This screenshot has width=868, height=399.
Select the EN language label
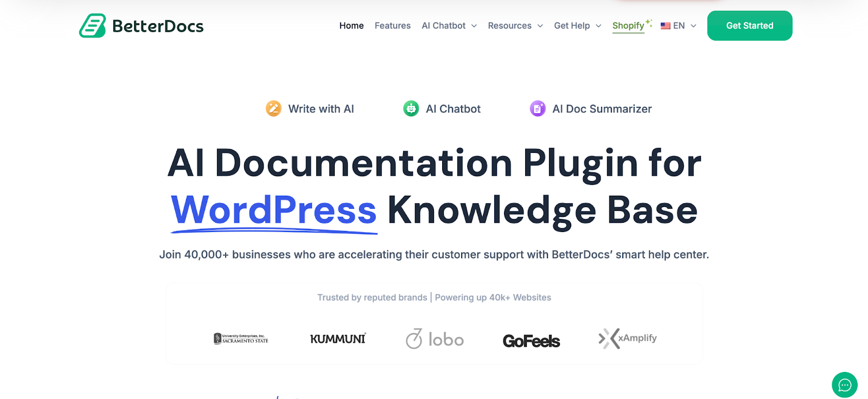coord(679,25)
